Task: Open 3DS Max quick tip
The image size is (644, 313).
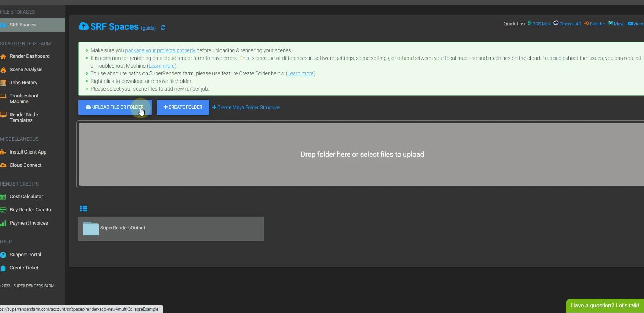Action: (x=541, y=24)
